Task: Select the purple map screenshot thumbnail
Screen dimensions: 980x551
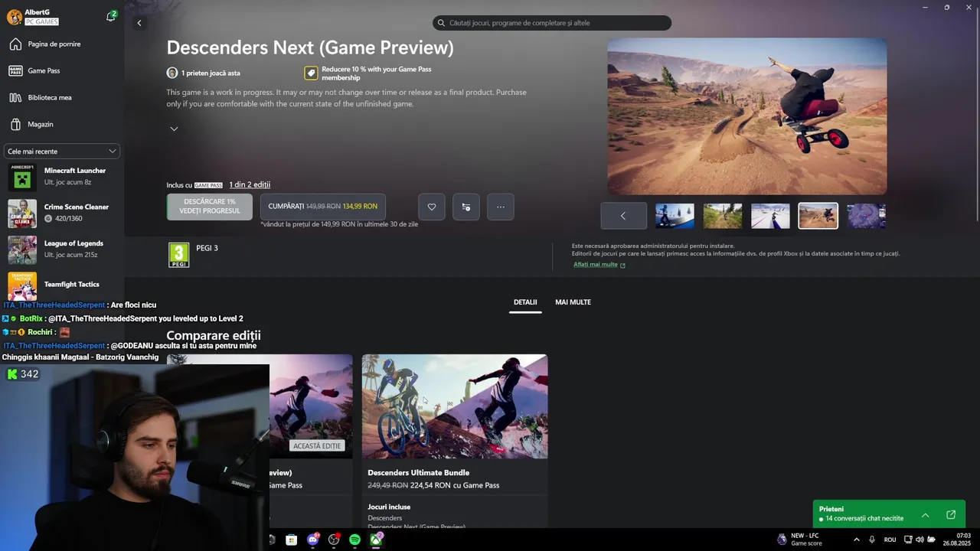Action: [x=866, y=216]
